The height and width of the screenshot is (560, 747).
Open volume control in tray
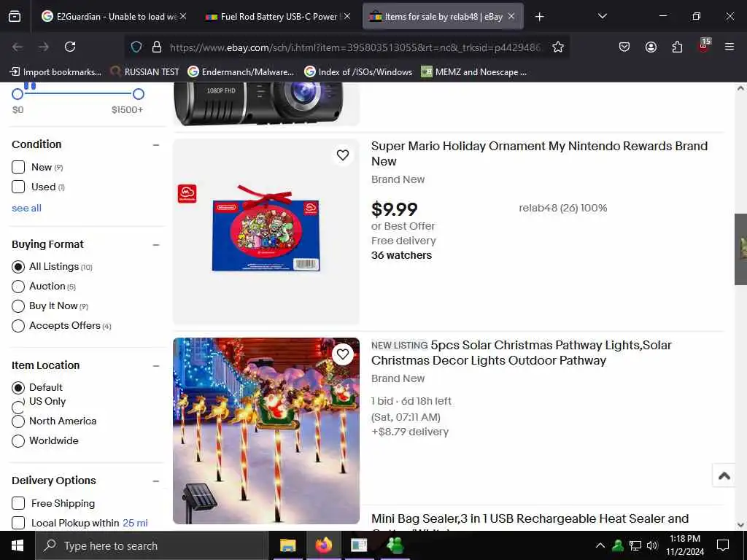point(652,545)
